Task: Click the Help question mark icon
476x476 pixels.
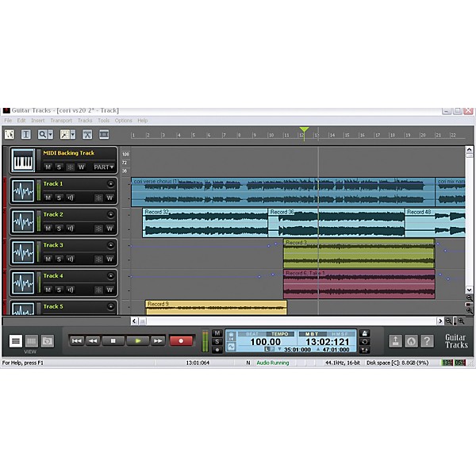Action: coord(427,340)
